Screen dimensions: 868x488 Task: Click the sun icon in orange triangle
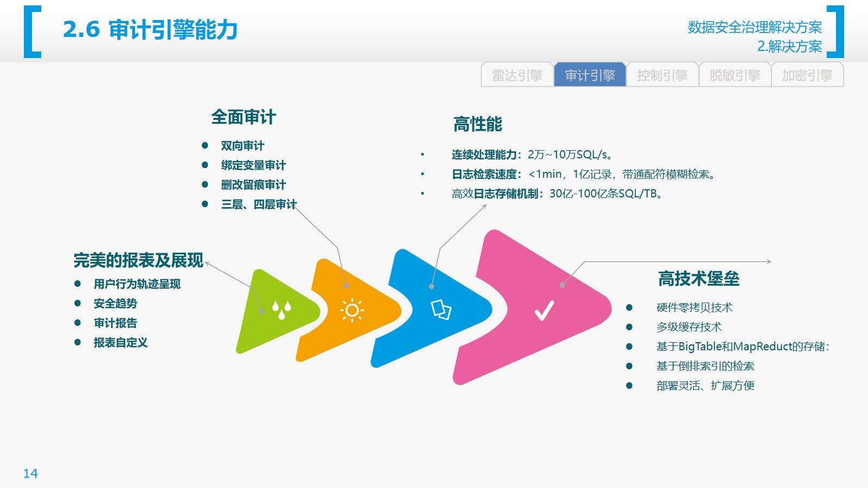352,310
